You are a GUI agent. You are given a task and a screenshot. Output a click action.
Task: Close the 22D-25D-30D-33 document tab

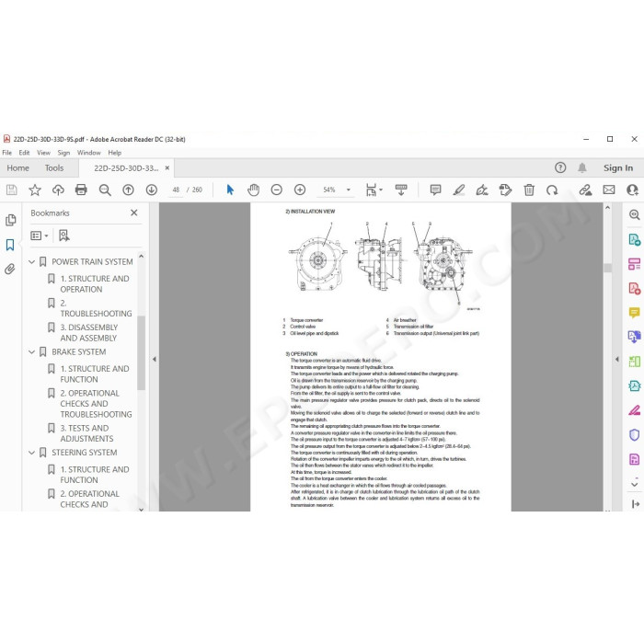167,168
